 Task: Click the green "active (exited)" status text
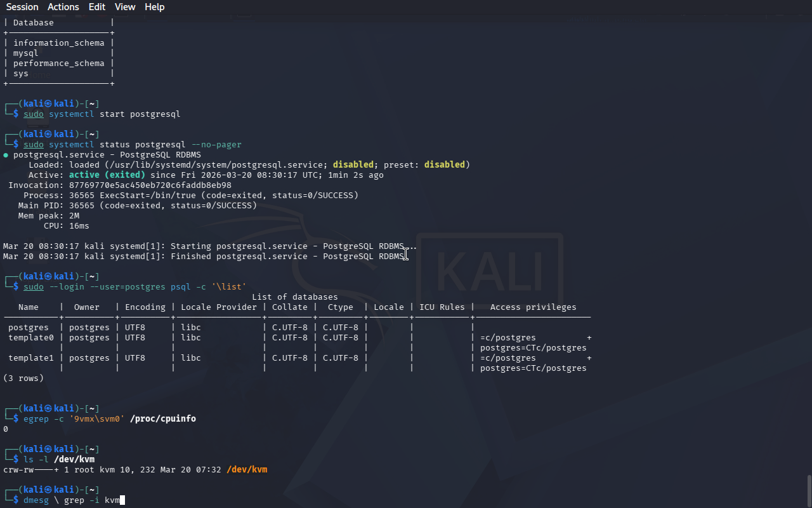point(107,175)
